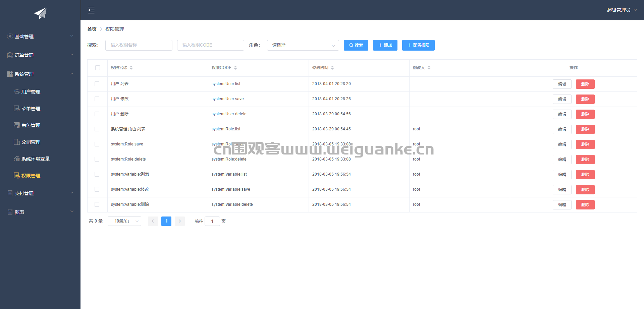This screenshot has height=309, width=644.
Task: Click the 公司管理 building icon
Action: [17, 142]
